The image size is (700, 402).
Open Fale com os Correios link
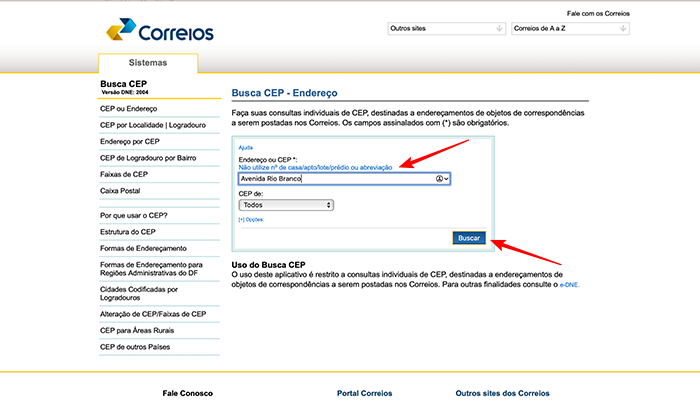point(598,13)
